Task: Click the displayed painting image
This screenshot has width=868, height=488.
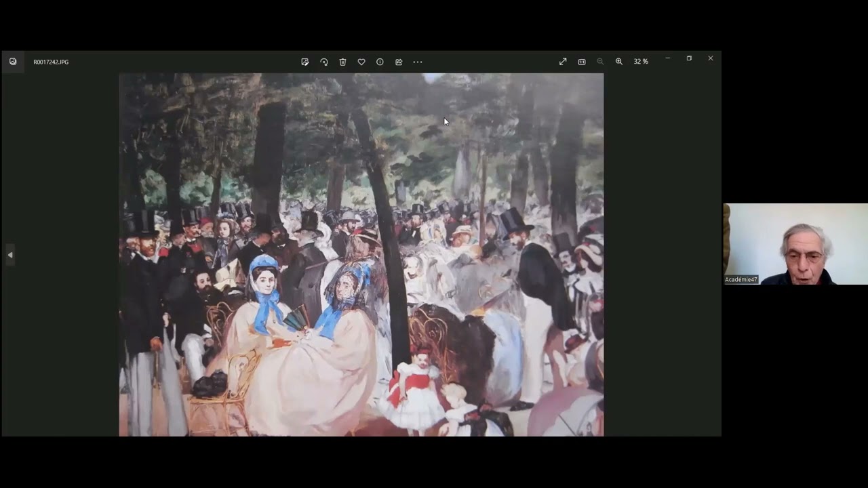Action: point(361,254)
